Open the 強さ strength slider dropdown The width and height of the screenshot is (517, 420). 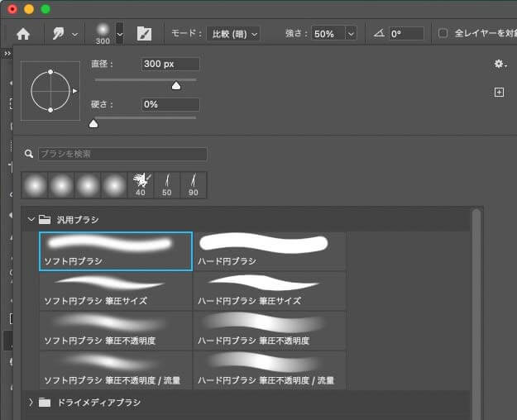click(x=352, y=34)
